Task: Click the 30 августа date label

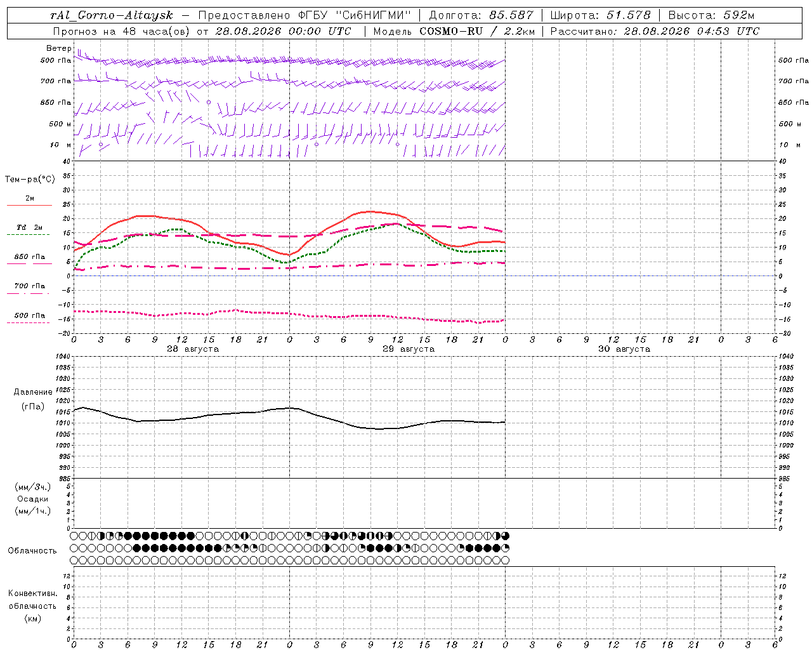Action: (624, 349)
